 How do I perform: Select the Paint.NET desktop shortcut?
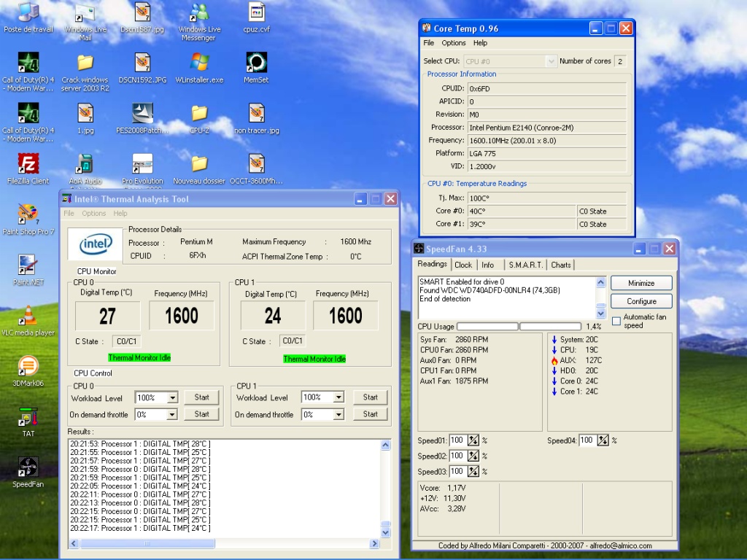(x=28, y=270)
